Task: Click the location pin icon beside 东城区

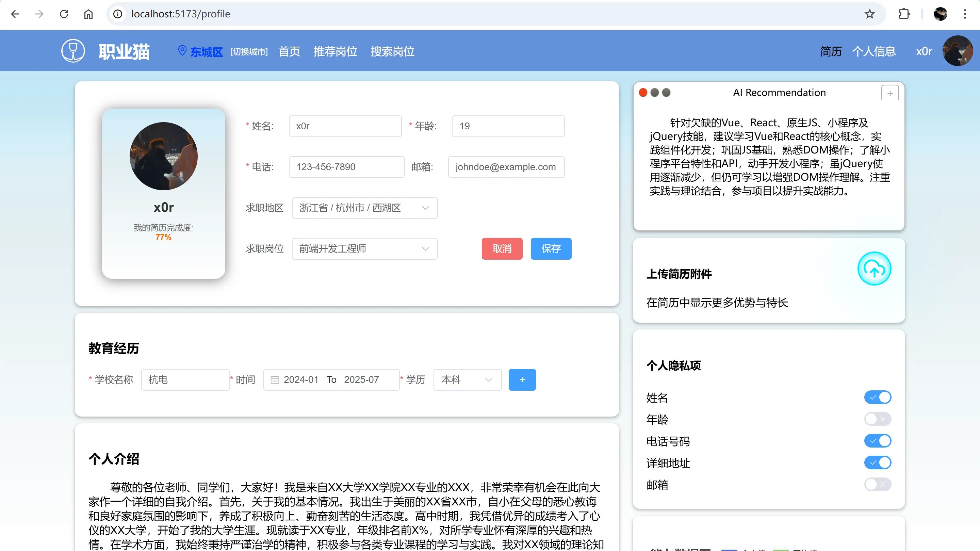Action: 182,50
